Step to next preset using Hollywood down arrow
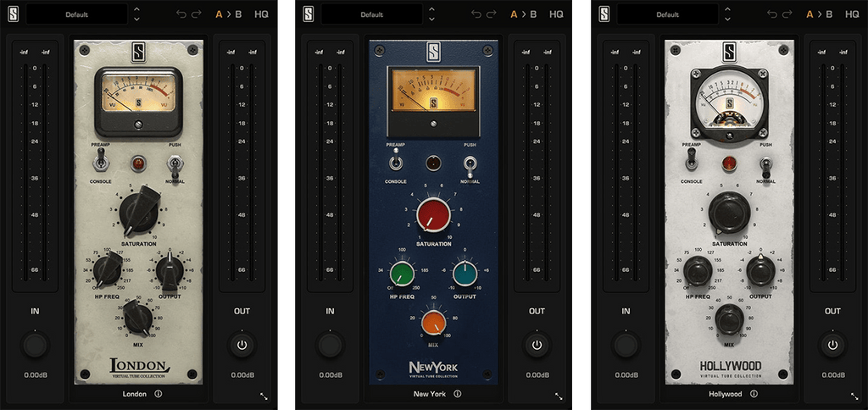Image resolution: width=868 pixels, height=410 pixels. click(x=727, y=19)
